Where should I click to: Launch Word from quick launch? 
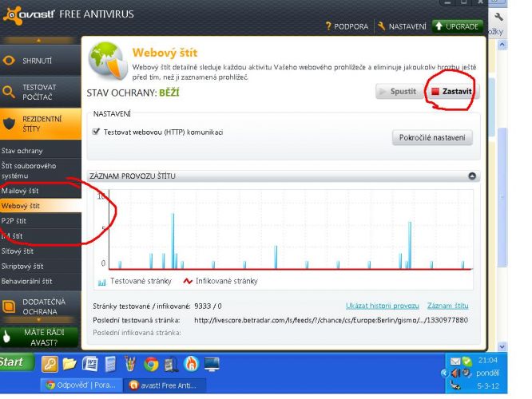click(90, 365)
